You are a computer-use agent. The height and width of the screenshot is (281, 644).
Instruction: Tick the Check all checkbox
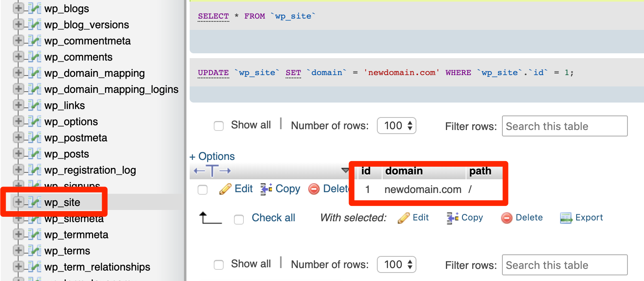click(239, 219)
